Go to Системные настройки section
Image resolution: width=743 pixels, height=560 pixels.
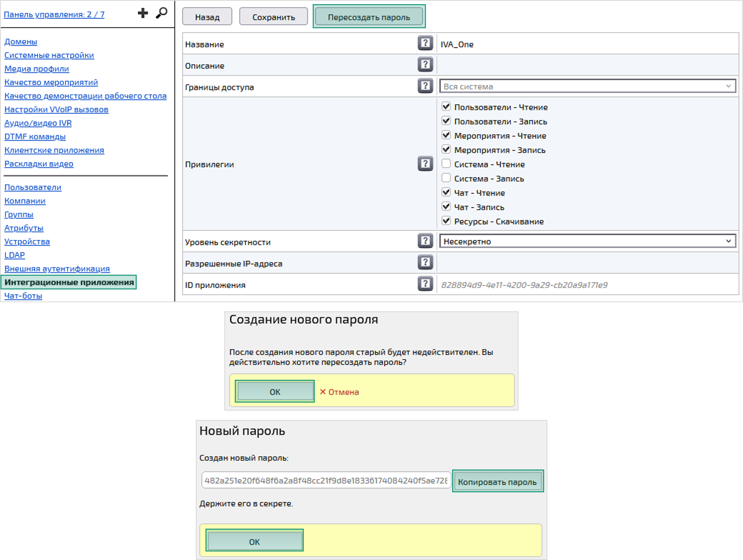49,55
